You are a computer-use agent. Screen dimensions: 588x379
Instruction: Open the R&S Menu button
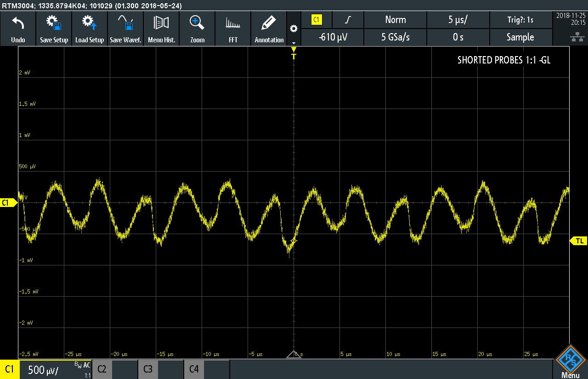pos(570,362)
